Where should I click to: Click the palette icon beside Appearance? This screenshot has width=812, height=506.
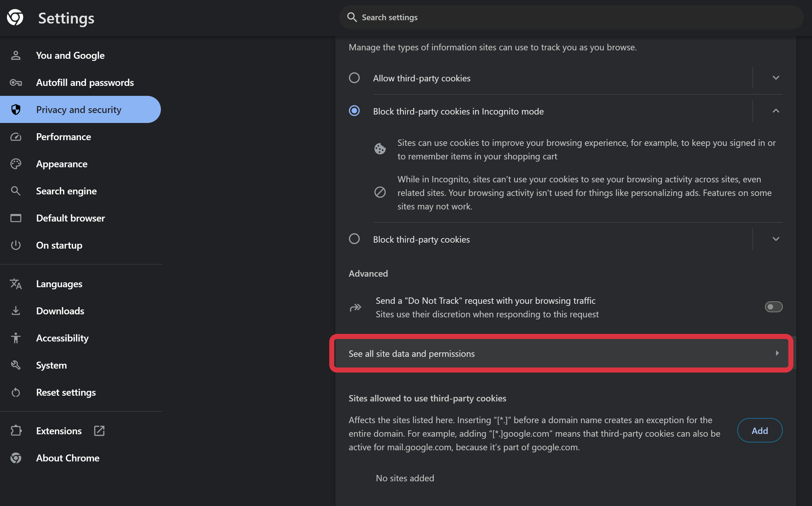(16, 164)
